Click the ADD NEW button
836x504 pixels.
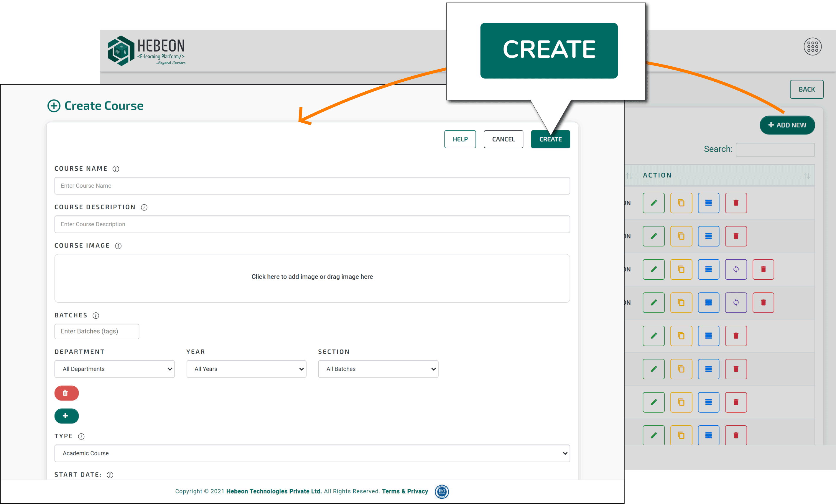click(787, 125)
